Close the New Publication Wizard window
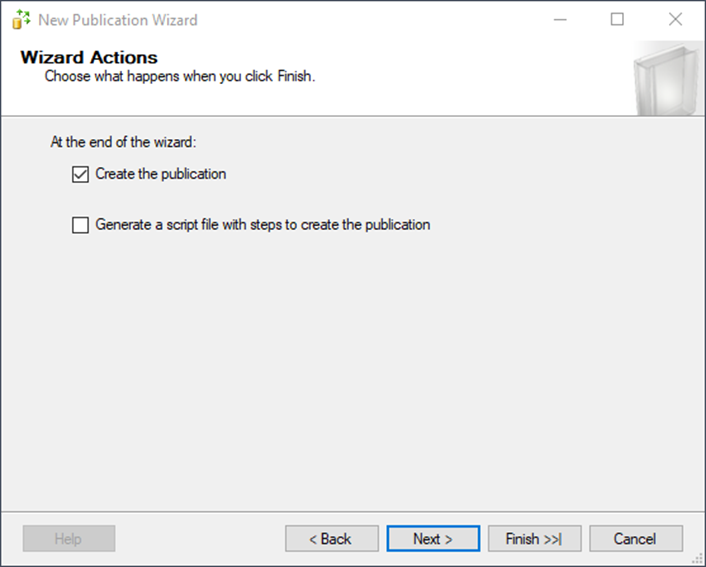The height and width of the screenshot is (567, 706). click(675, 20)
